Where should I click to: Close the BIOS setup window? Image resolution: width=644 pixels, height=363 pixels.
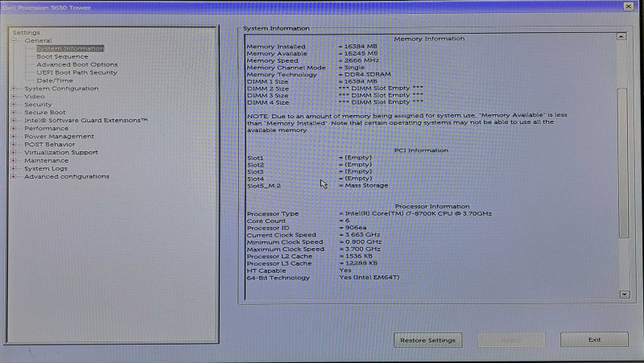(x=629, y=6)
